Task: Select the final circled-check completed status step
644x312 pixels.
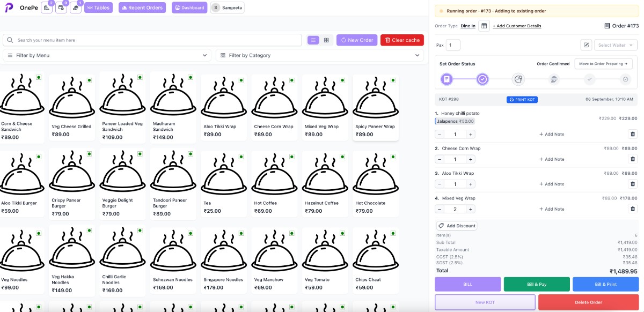Action: [625, 79]
